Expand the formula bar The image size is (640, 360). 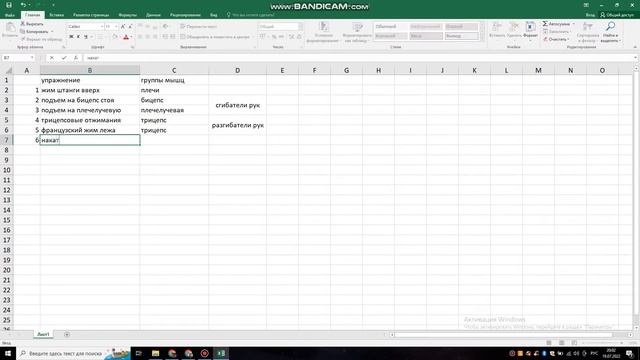click(636, 58)
